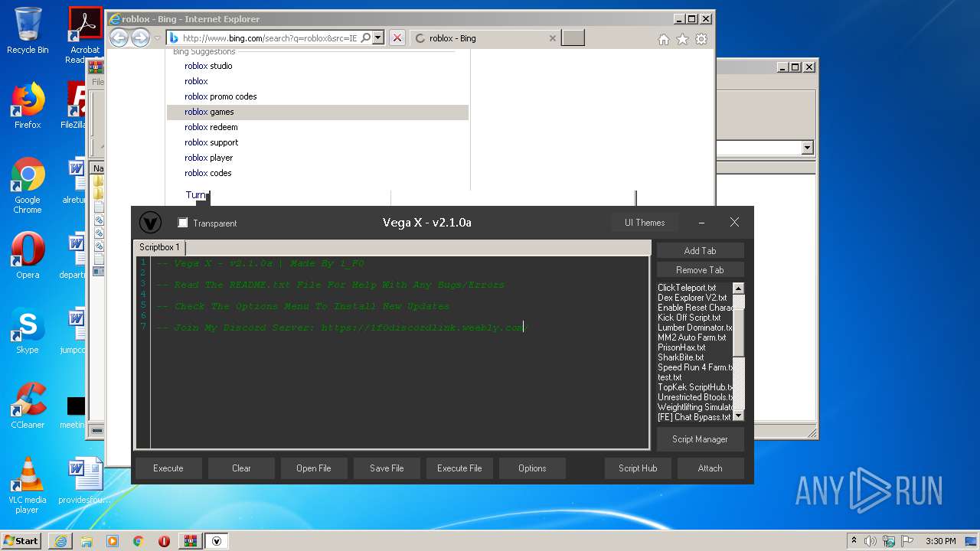The image size is (980, 551).
Task: Click the Internet Explorer forward button
Action: [x=140, y=37]
